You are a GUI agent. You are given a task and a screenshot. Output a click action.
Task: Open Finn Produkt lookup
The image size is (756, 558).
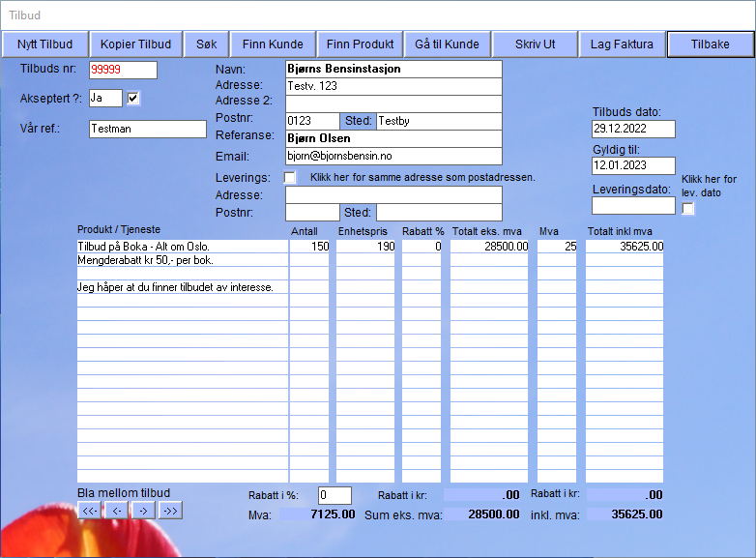point(360,44)
